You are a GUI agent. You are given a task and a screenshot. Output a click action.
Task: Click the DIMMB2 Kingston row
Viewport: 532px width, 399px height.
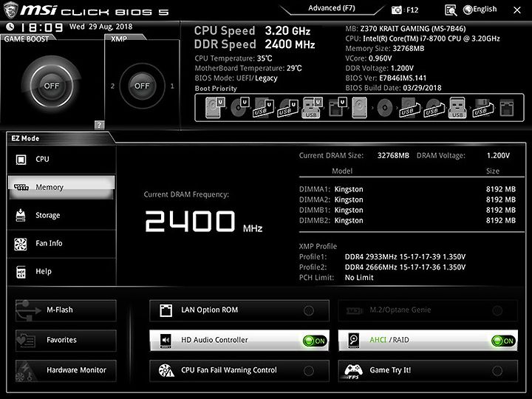click(407, 221)
